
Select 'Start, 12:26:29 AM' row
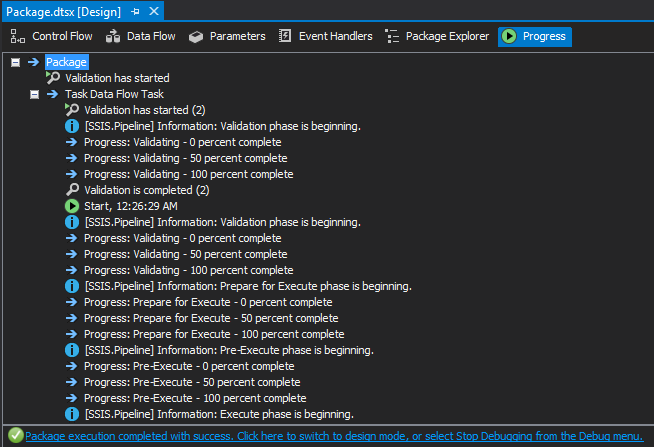tap(131, 206)
